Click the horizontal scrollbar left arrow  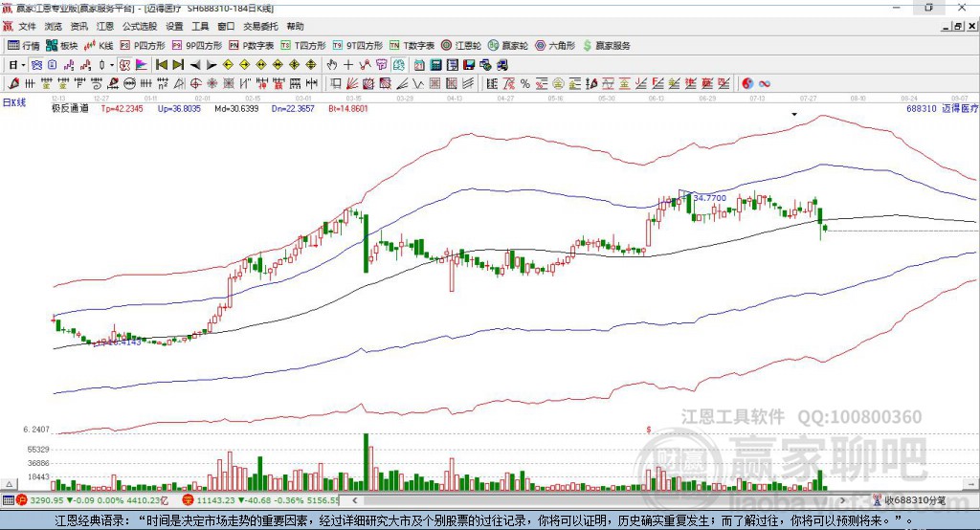[x=355, y=500]
